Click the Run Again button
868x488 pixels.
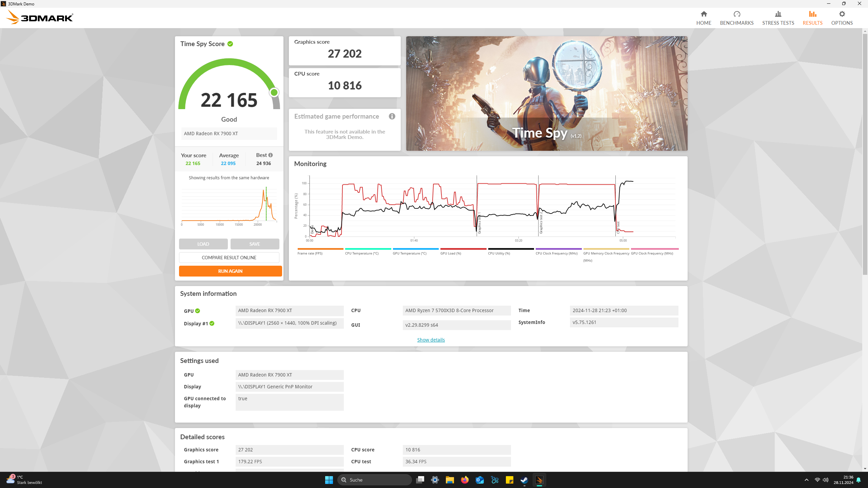click(230, 271)
